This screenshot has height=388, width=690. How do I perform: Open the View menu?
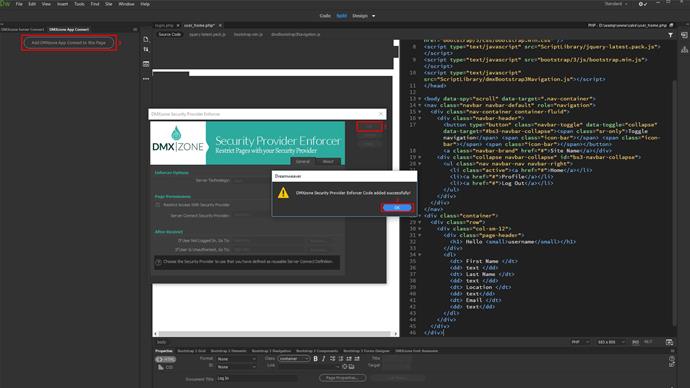(x=46, y=4)
